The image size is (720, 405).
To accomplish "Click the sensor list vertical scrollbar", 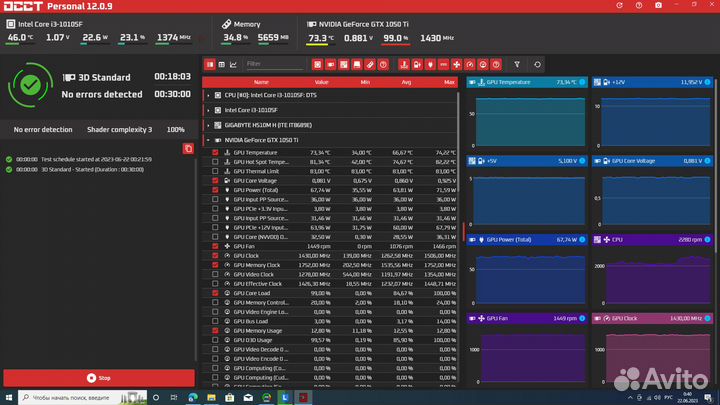I will pyautogui.click(x=458, y=142).
